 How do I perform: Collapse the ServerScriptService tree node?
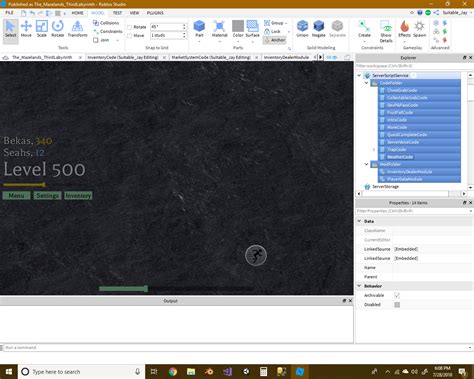pyautogui.click(x=359, y=75)
